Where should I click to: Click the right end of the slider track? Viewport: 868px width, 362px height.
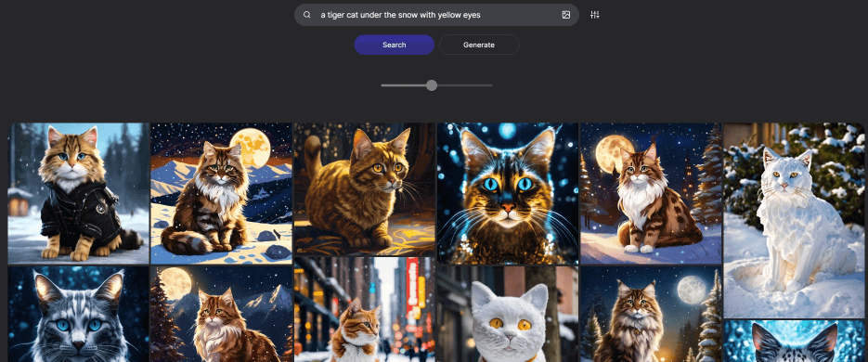pos(491,85)
